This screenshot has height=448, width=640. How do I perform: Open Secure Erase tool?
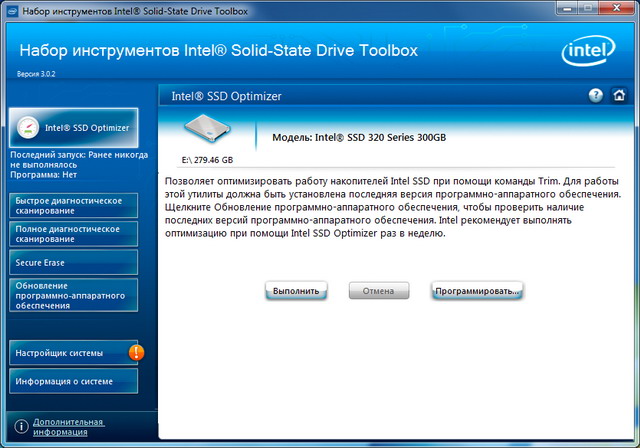[73, 262]
